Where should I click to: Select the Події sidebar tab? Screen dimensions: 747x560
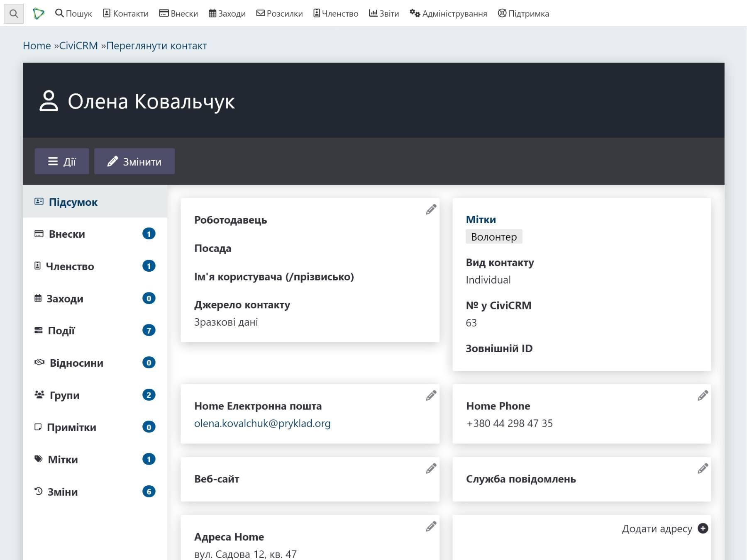pyautogui.click(x=95, y=331)
